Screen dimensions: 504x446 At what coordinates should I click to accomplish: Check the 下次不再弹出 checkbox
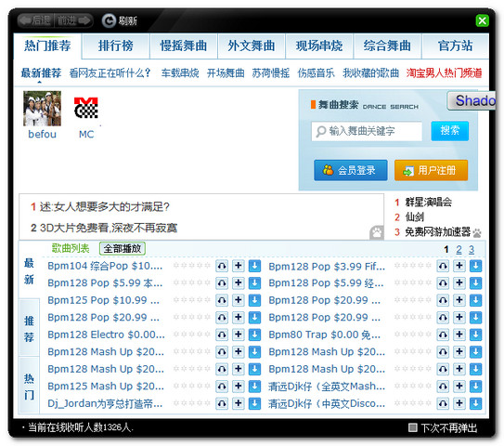[412, 427]
